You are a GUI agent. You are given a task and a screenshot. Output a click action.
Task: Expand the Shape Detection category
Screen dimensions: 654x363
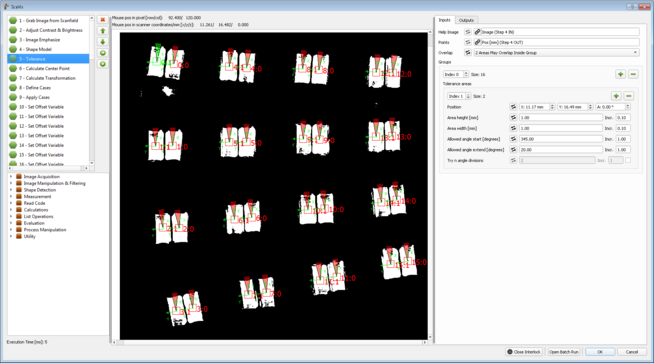11,190
